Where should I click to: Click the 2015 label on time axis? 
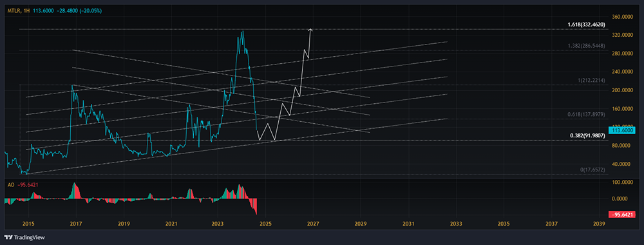[29, 224]
